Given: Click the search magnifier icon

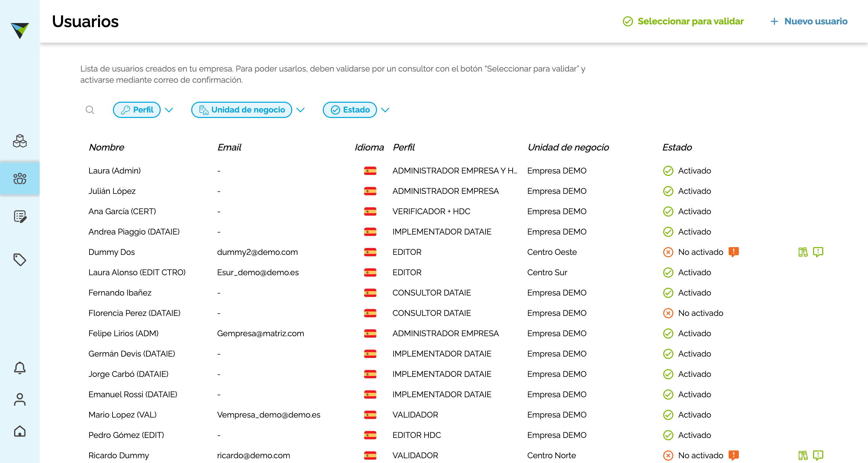Looking at the screenshot, I should (x=90, y=110).
